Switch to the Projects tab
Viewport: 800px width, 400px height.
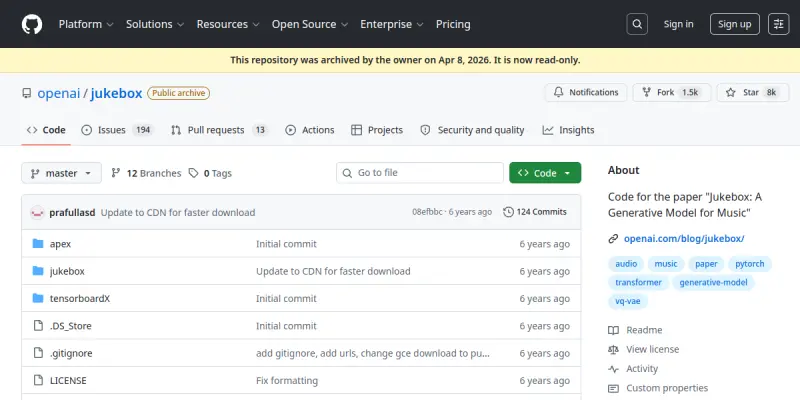(x=377, y=130)
